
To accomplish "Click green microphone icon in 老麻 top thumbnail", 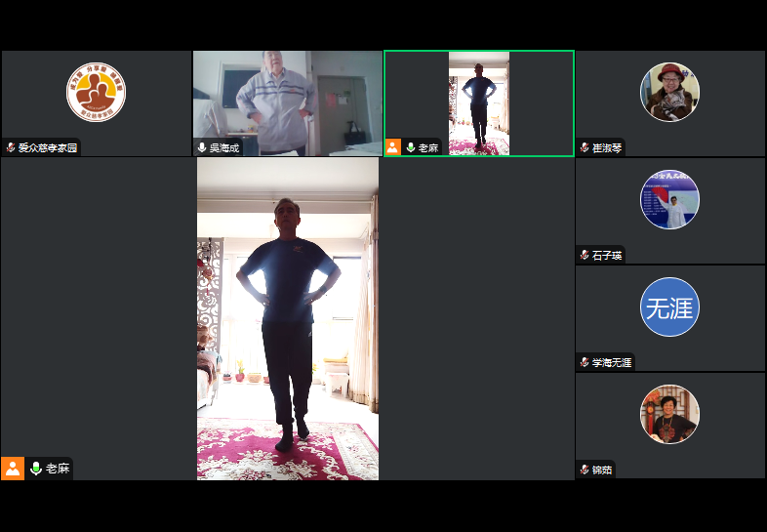I will click(411, 148).
